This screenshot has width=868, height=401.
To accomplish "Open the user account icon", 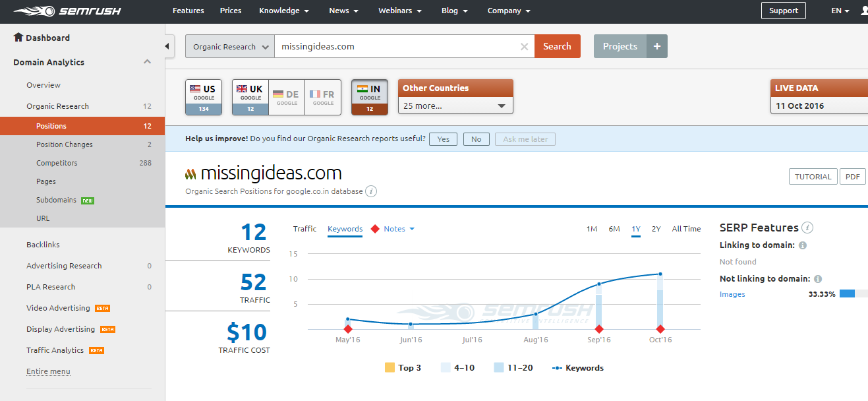I will 863,11.
